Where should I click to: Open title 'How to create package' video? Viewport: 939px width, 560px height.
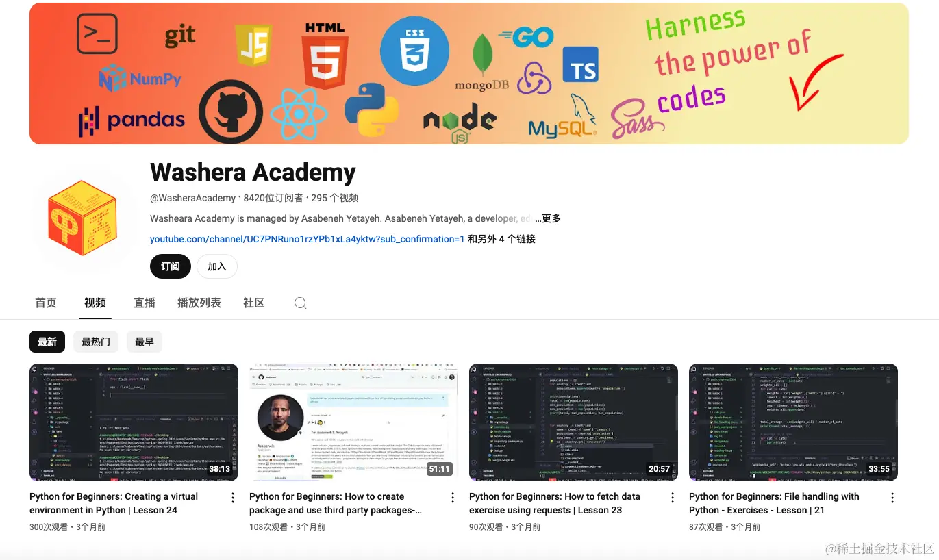(336, 503)
